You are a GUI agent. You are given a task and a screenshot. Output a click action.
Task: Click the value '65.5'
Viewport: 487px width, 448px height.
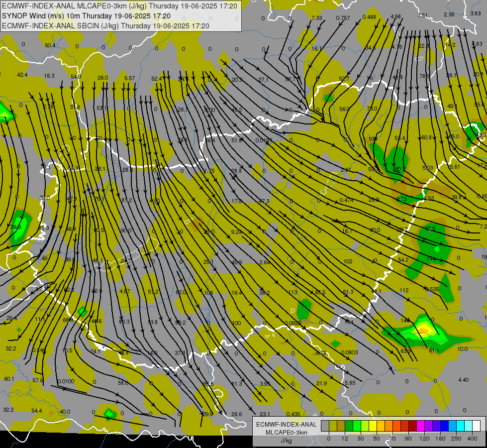click(x=320, y=292)
